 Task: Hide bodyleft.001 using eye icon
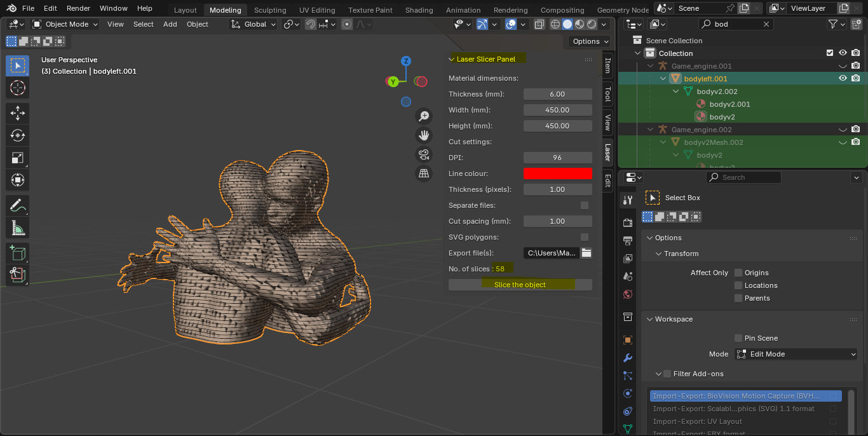(x=843, y=78)
